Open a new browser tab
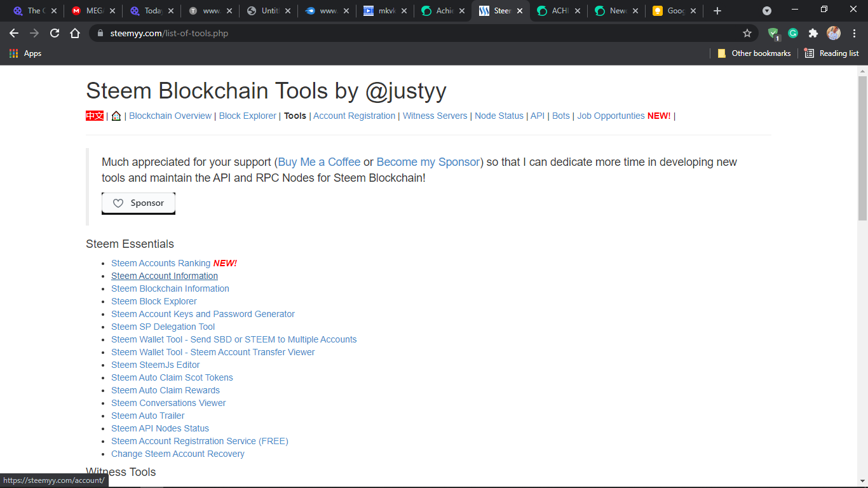This screenshot has width=868, height=488. pos(717,11)
